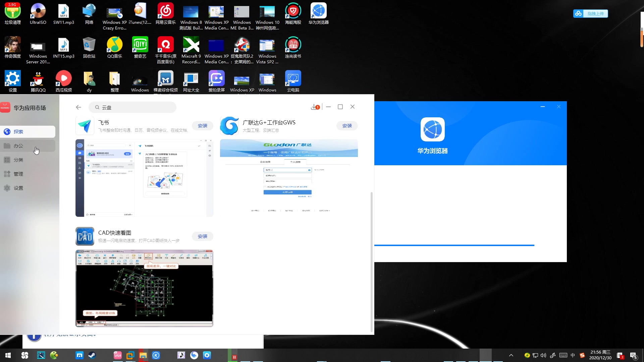Image resolution: width=644 pixels, height=362 pixels.
Task: Install CAD快速看图
Action: pyautogui.click(x=203, y=236)
